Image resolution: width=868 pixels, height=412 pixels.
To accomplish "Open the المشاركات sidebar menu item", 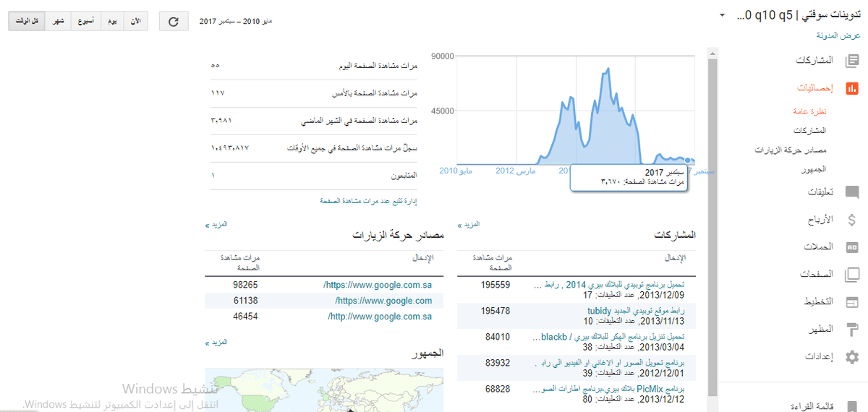I will (814, 60).
